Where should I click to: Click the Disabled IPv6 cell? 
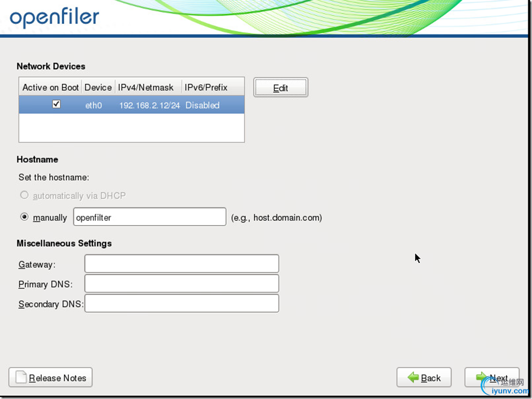pyautogui.click(x=202, y=105)
